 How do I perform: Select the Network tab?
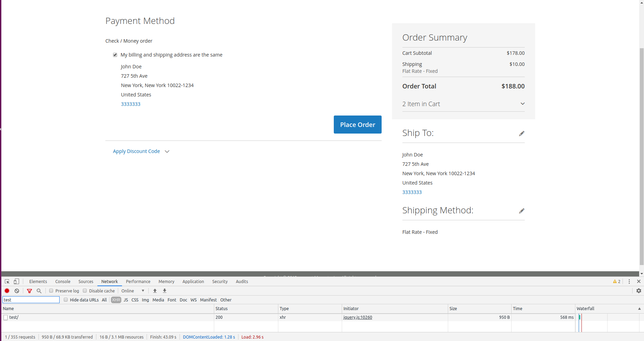110,281
